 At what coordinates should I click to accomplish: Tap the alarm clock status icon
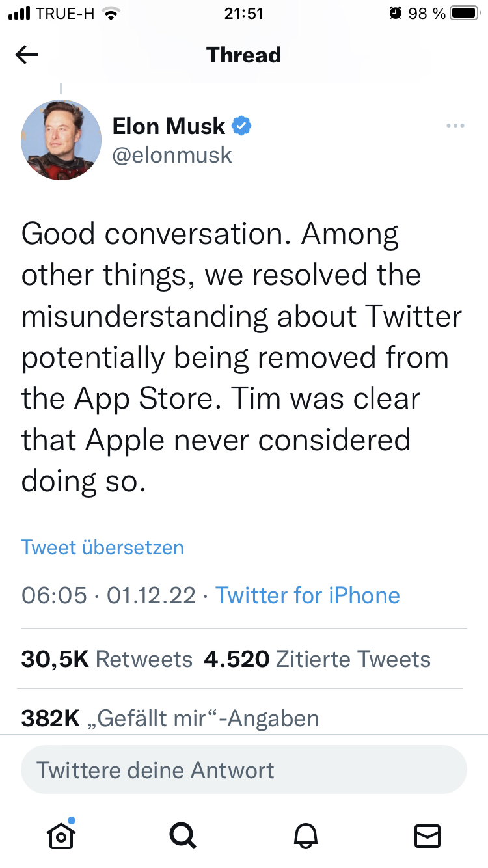click(394, 14)
